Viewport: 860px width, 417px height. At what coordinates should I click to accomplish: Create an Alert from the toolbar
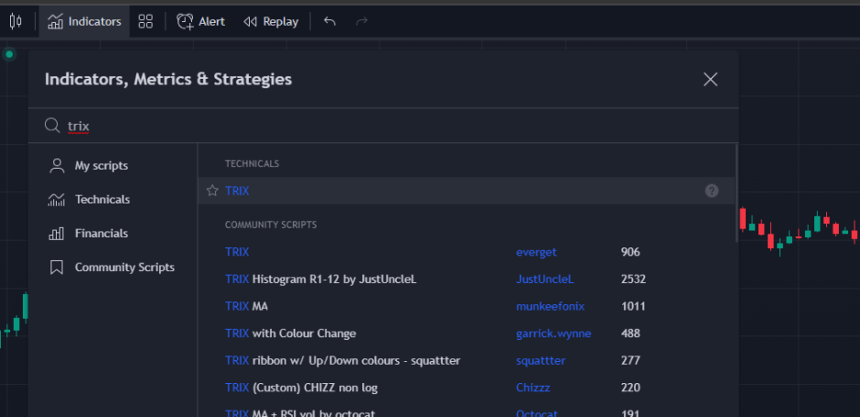click(201, 21)
